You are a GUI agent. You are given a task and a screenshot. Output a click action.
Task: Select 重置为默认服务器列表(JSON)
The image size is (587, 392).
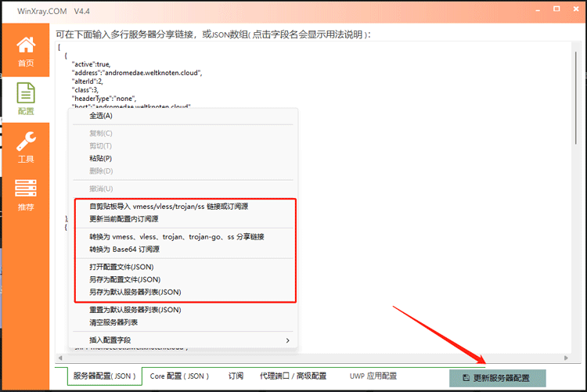(x=183, y=310)
